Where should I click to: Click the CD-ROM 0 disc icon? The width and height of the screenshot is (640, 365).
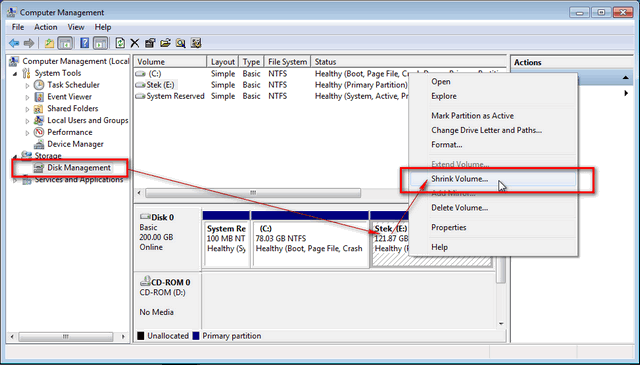click(145, 281)
